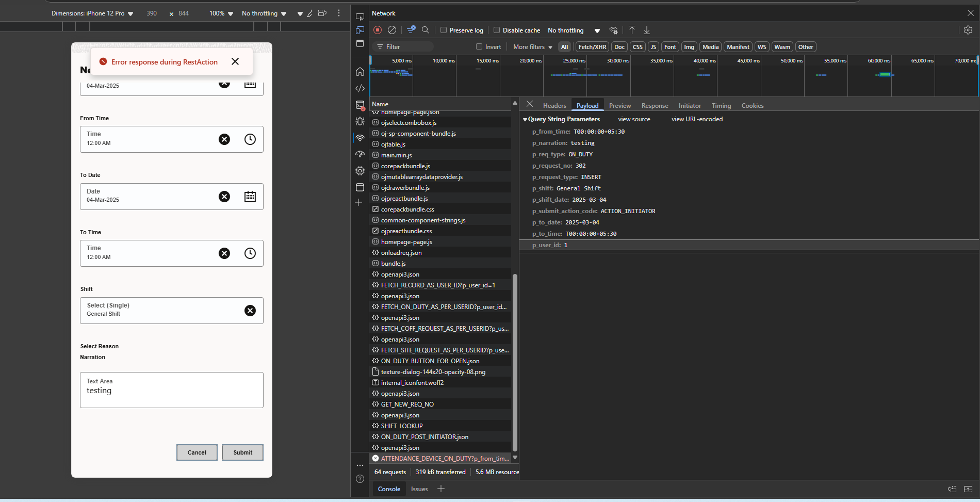Toggle the All request type filter

pos(564,47)
